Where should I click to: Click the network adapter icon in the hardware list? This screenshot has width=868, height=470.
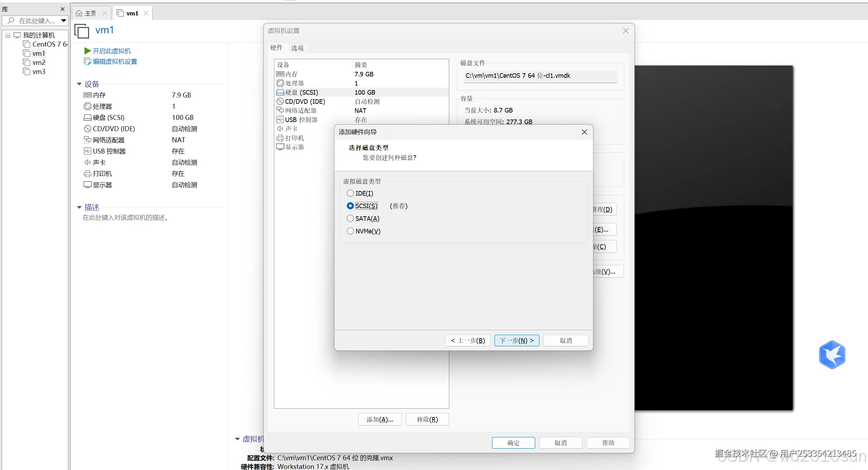(x=280, y=110)
